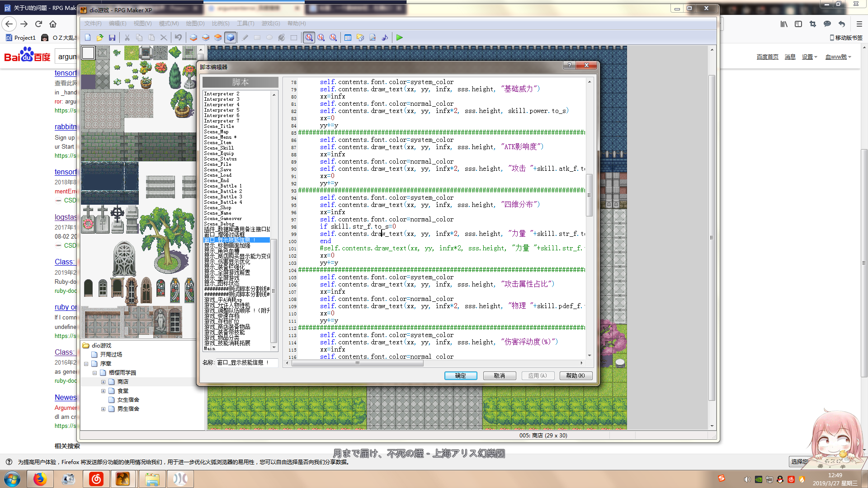This screenshot has width=868, height=488.
Task: Click the delete X icon in the toolbar
Action: [164, 38]
